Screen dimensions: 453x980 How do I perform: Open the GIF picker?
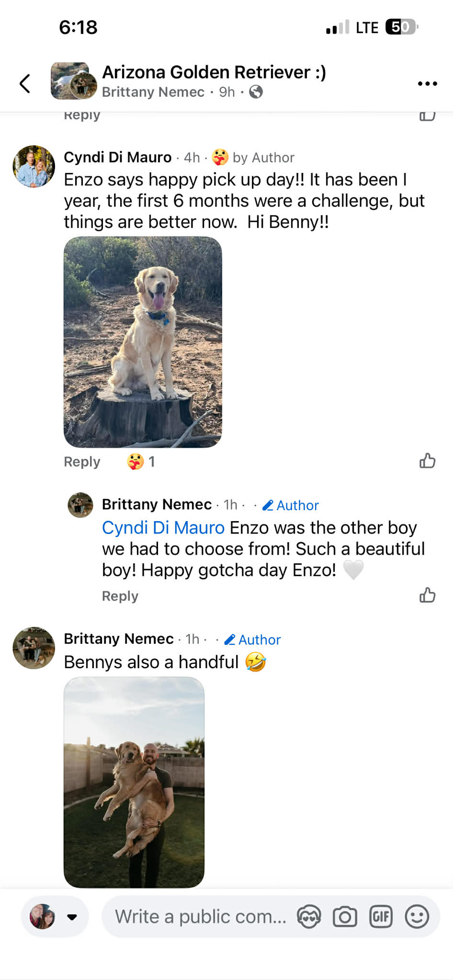381,917
